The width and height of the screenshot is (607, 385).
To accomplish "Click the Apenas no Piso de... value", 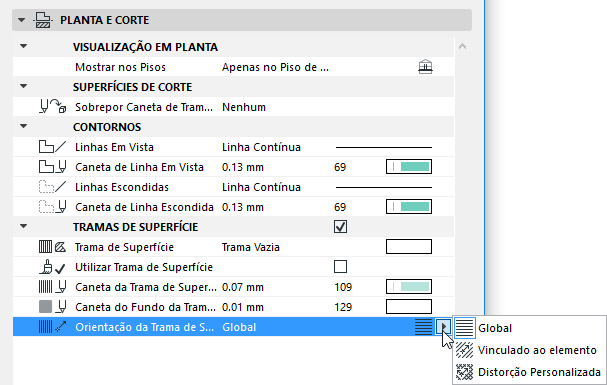I will tap(275, 67).
